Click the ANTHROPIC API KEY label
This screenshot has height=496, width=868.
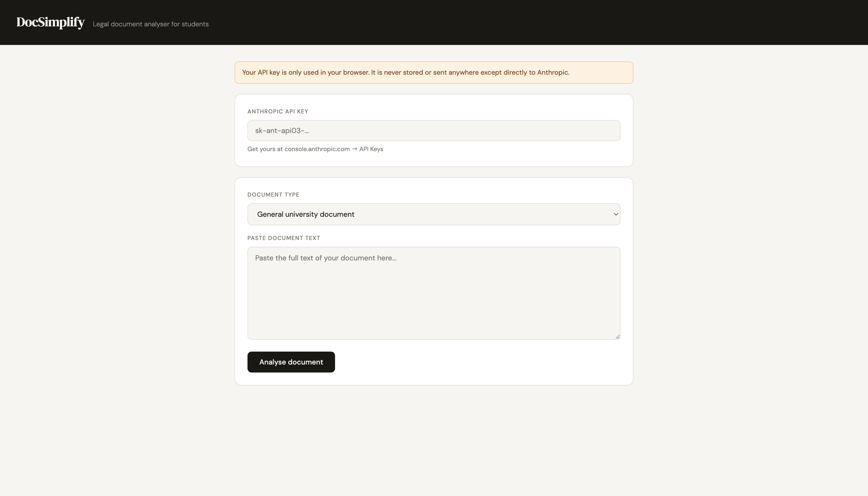(278, 111)
